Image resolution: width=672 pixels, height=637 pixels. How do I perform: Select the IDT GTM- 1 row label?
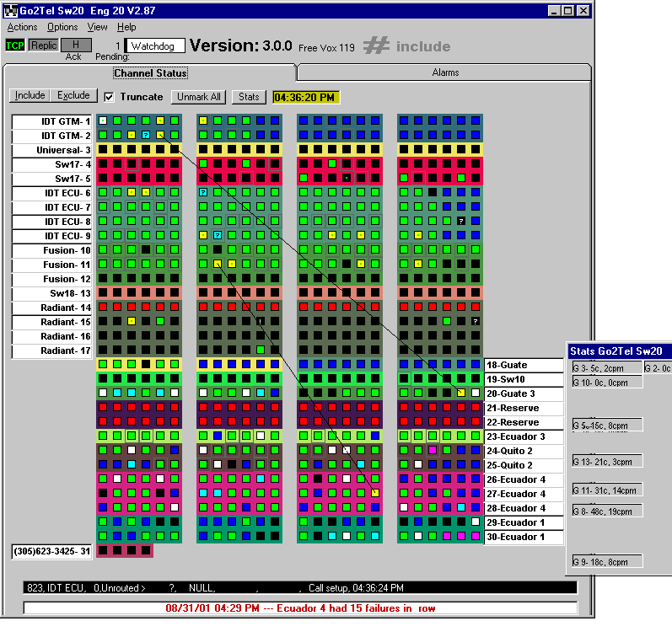click(52, 121)
